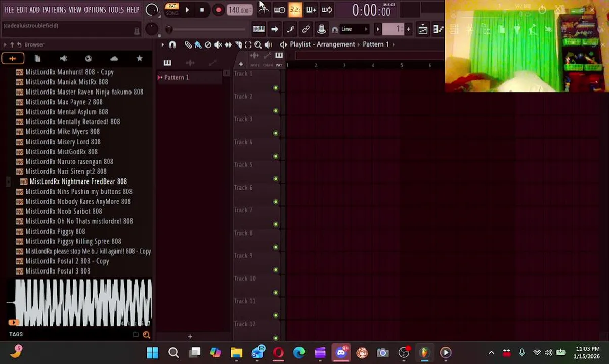The image size is (609, 364).
Task: Select the browser online globe tab
Action: pyautogui.click(x=89, y=59)
